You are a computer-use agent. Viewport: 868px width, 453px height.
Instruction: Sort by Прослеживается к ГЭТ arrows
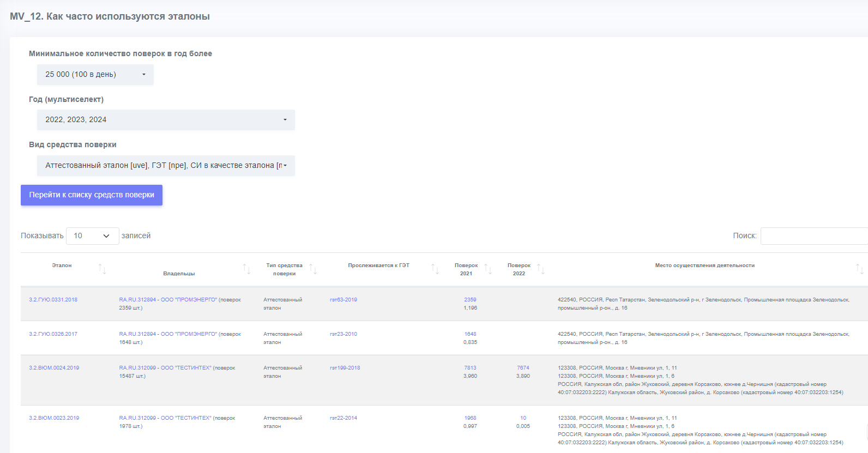click(x=435, y=269)
